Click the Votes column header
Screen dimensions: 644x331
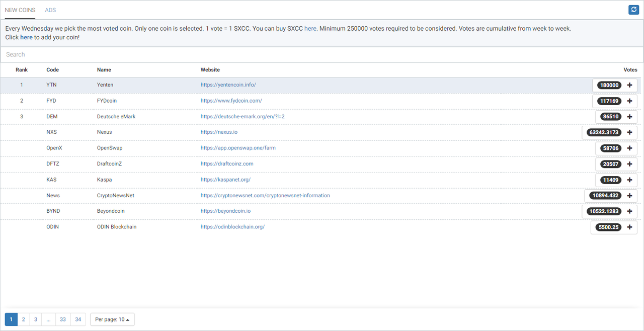point(630,70)
